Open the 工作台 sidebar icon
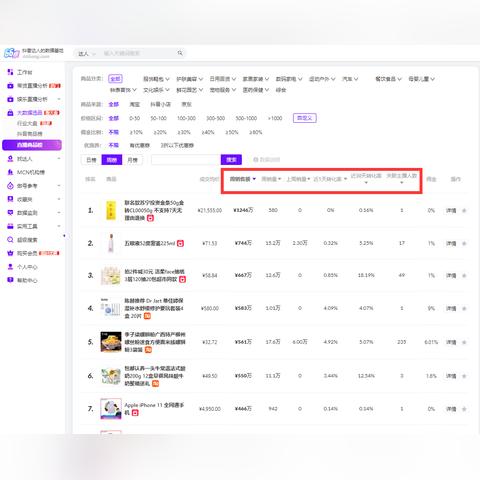The height and width of the screenshot is (480, 480). point(10,72)
